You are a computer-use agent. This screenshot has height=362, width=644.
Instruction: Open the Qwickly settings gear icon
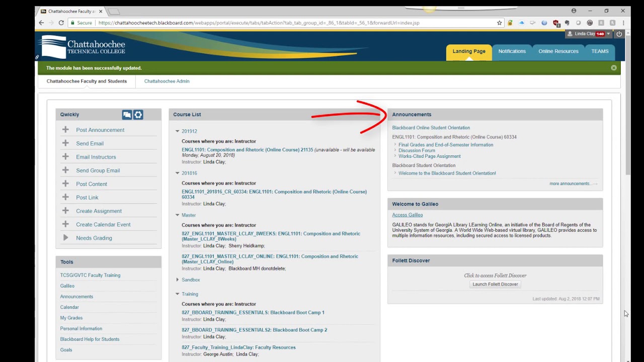(x=138, y=115)
